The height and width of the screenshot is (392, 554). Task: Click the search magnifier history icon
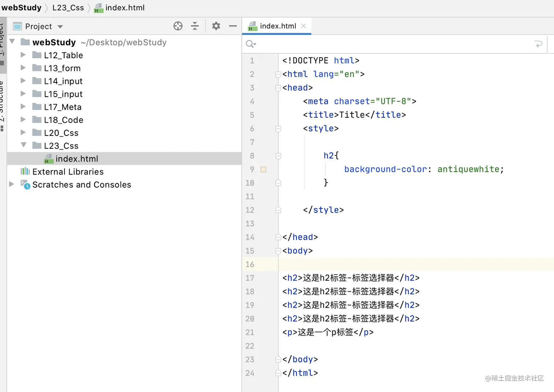[251, 44]
